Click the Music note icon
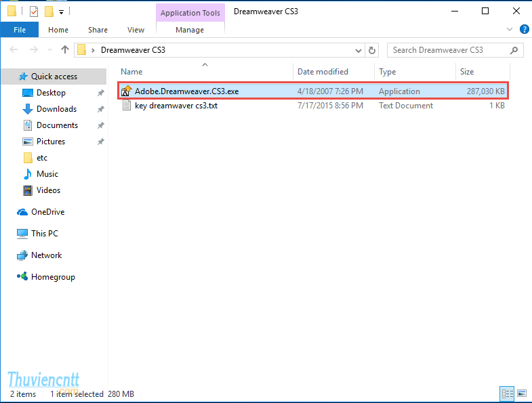The height and width of the screenshot is (403, 532). 28,174
